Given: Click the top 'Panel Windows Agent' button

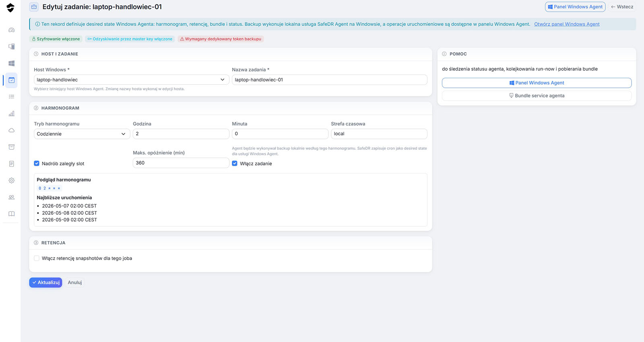Looking at the screenshot, I should point(575,7).
